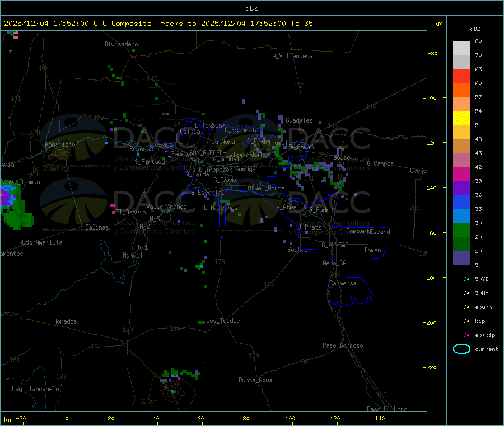Click the dark green 20 dBZ swatch

click(461, 244)
